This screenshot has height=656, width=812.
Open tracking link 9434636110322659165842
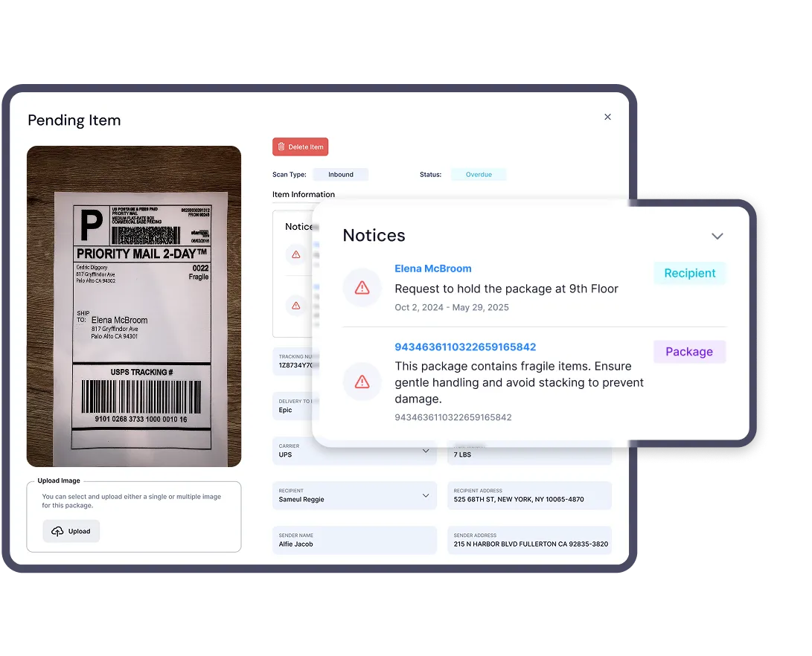(465, 347)
